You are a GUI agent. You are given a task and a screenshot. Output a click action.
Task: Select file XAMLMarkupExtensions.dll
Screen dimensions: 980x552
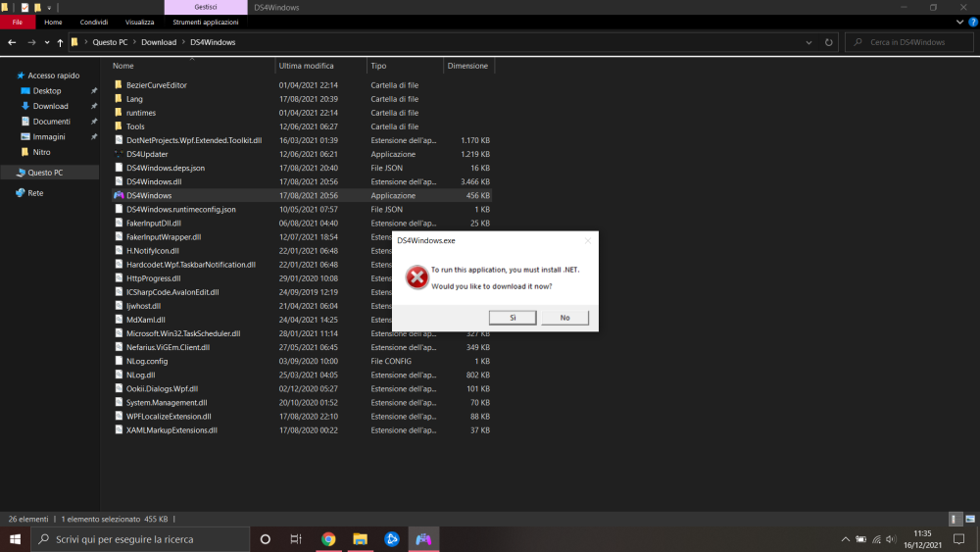coord(171,430)
